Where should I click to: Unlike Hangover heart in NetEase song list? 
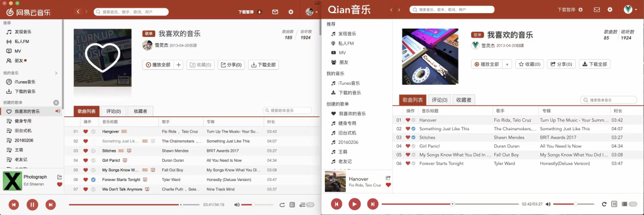85,131
